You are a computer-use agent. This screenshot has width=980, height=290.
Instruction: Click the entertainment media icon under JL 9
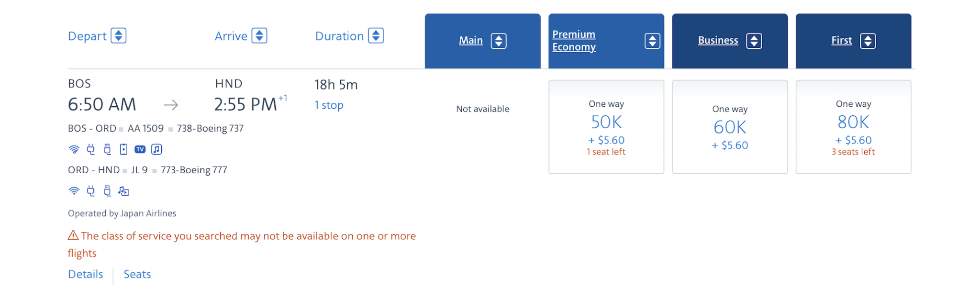(x=124, y=191)
